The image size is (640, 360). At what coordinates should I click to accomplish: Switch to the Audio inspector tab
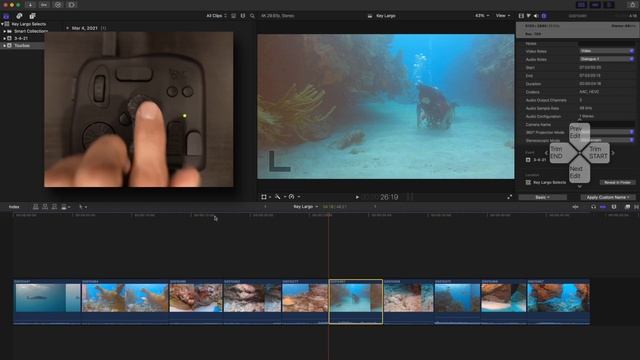point(536,16)
